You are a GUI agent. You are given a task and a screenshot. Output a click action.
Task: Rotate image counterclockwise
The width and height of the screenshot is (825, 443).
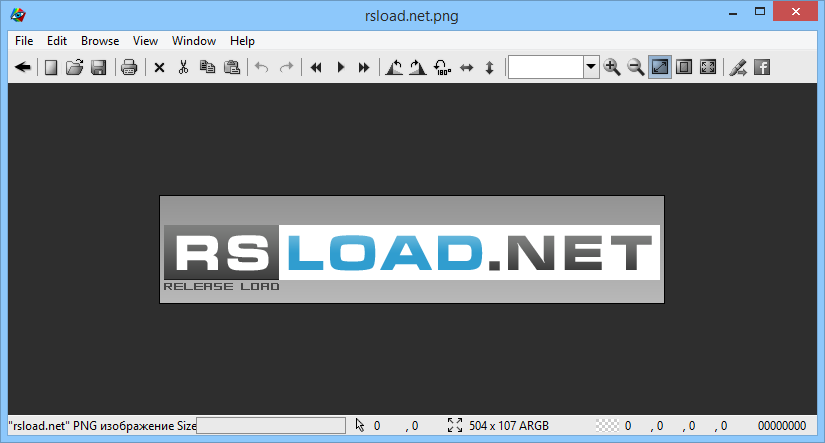(x=394, y=67)
